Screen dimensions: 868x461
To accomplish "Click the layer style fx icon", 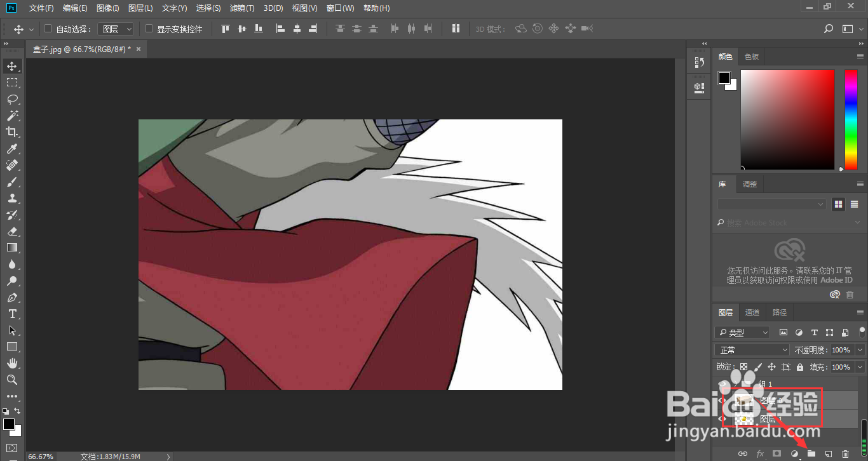I will pos(760,453).
